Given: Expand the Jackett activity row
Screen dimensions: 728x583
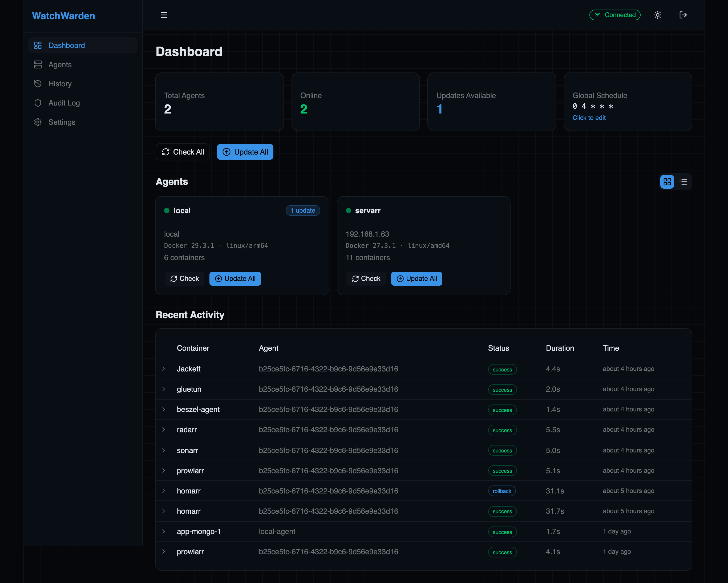Looking at the screenshot, I should tap(164, 369).
